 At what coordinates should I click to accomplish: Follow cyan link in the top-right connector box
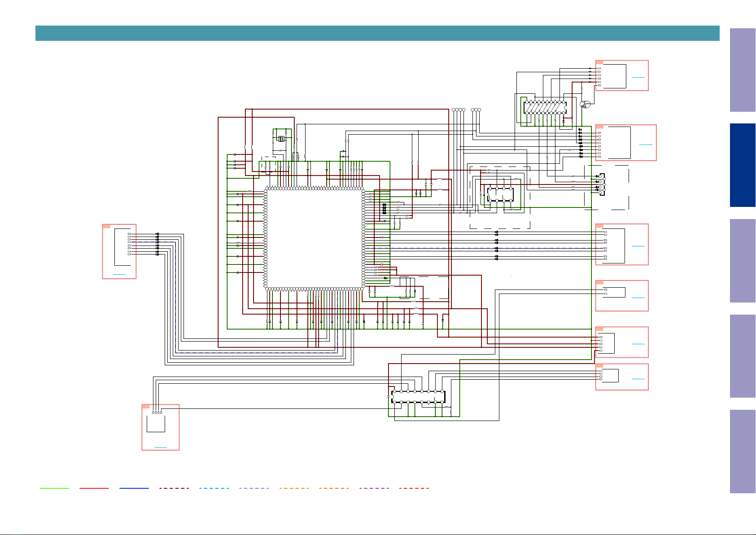638,77
